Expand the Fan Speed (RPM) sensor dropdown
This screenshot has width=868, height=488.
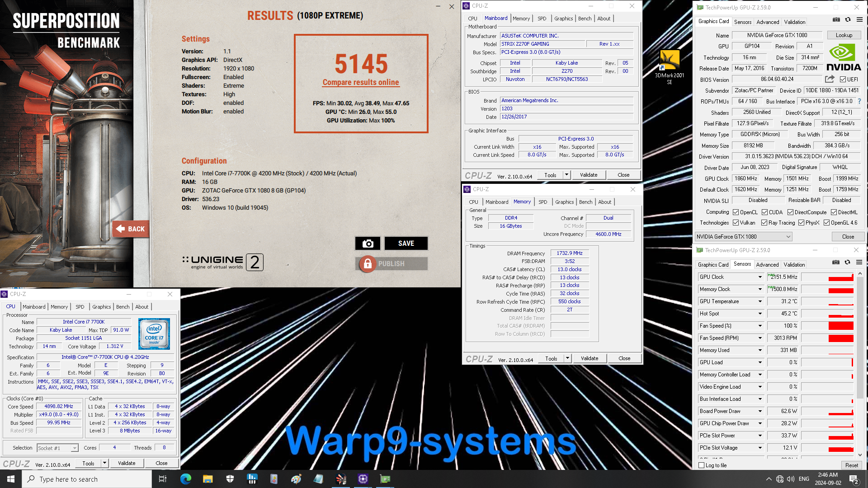pyautogui.click(x=760, y=338)
